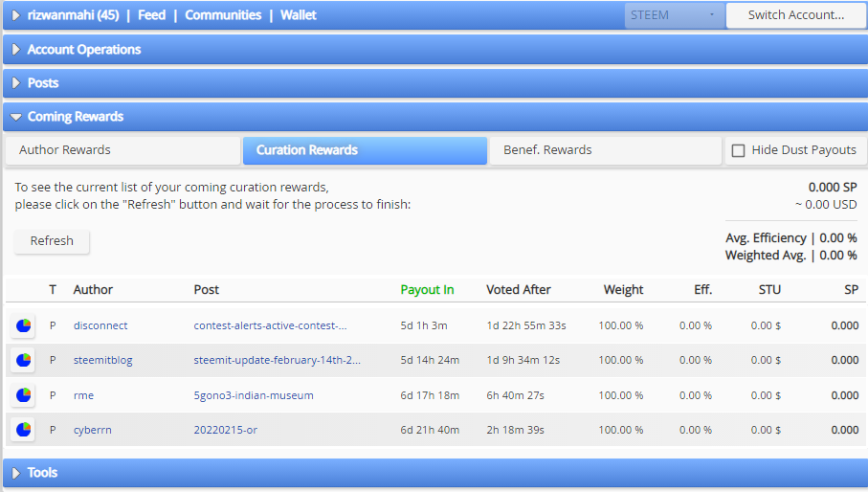Sort by Voted After column header

[x=518, y=289]
